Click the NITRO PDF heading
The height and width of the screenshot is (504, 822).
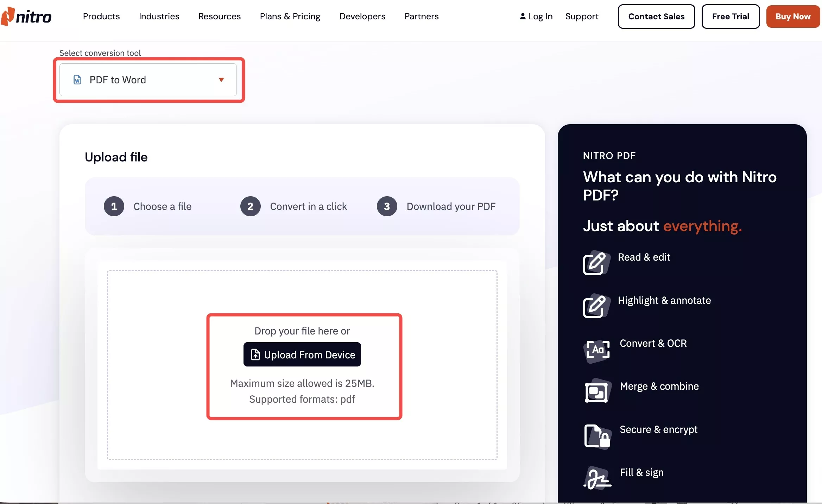pos(609,156)
